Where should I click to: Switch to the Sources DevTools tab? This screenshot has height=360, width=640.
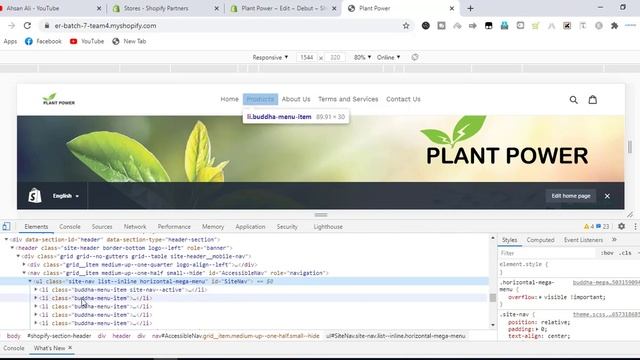click(102, 227)
